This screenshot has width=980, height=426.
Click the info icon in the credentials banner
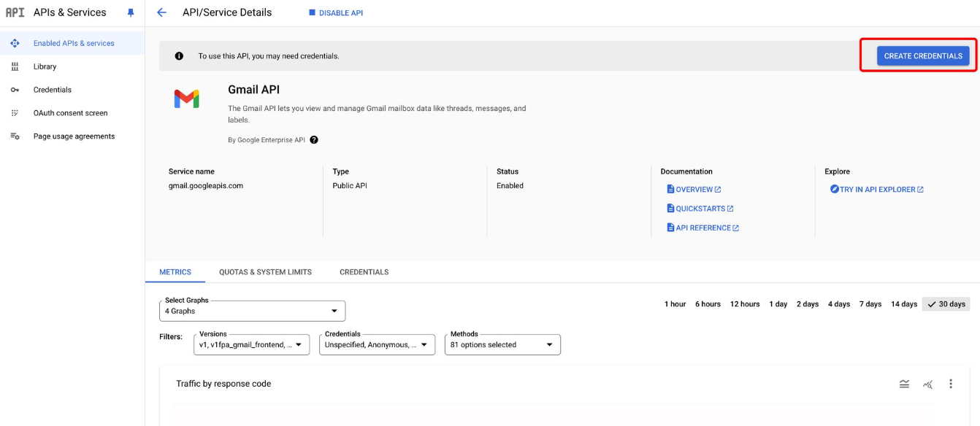(179, 56)
